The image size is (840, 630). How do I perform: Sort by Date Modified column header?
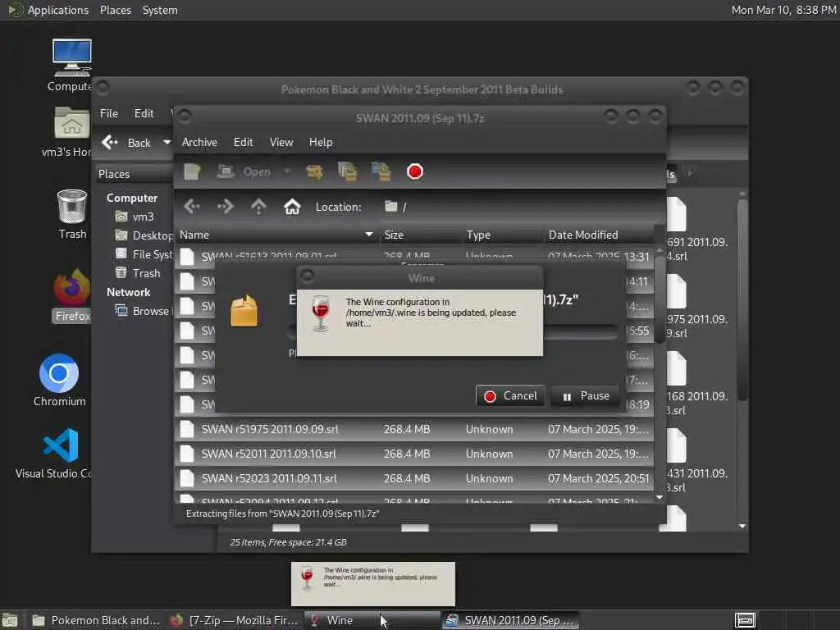coord(600,235)
